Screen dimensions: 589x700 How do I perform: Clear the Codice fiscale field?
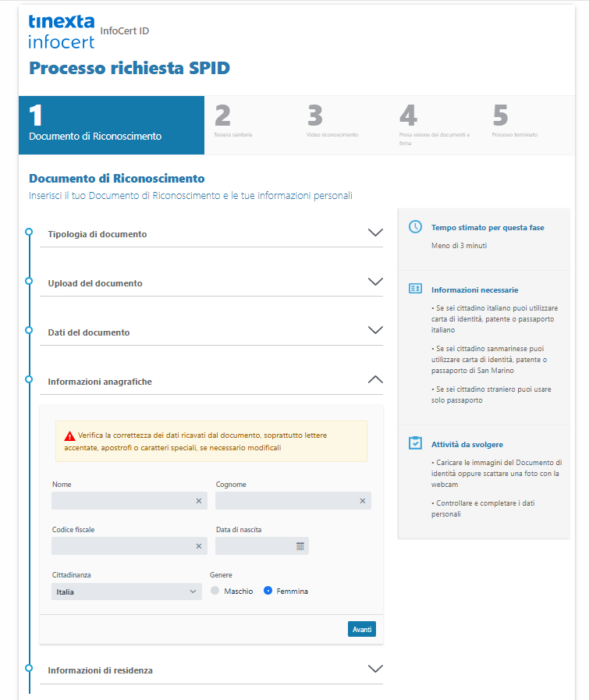198,546
